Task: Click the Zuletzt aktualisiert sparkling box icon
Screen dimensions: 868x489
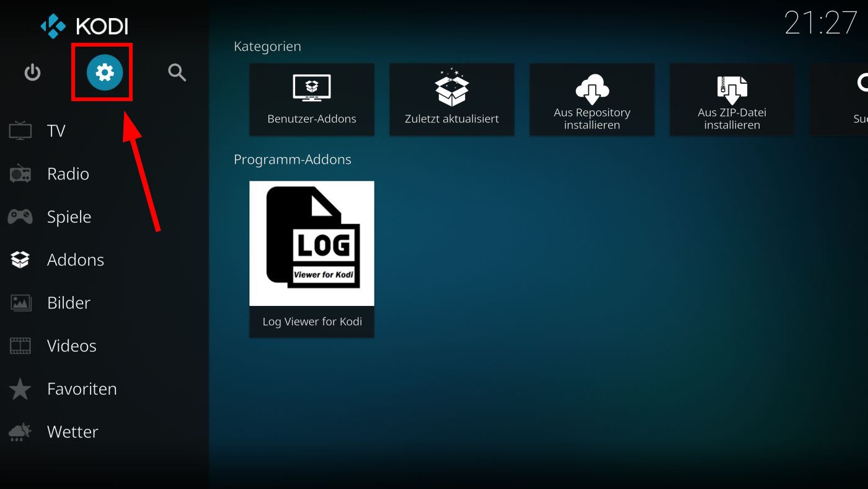Action: (452, 86)
